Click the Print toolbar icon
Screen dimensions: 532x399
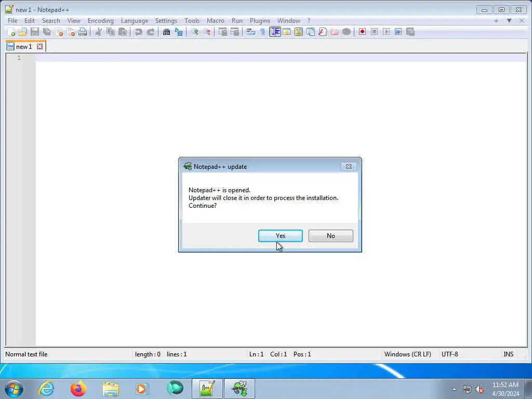pos(83,32)
